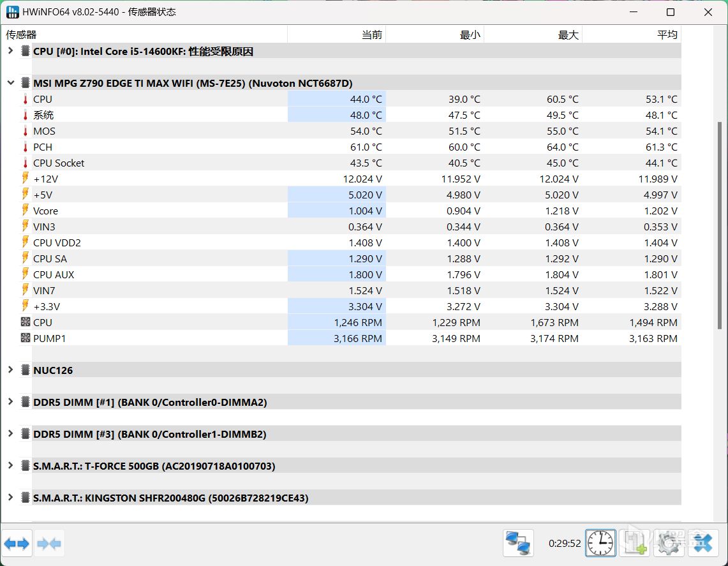Click thermometer icon beside the 系统 row

point(26,115)
